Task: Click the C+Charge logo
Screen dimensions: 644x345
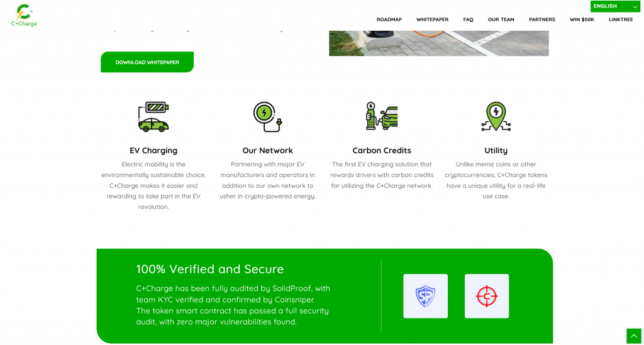Action: point(24,15)
